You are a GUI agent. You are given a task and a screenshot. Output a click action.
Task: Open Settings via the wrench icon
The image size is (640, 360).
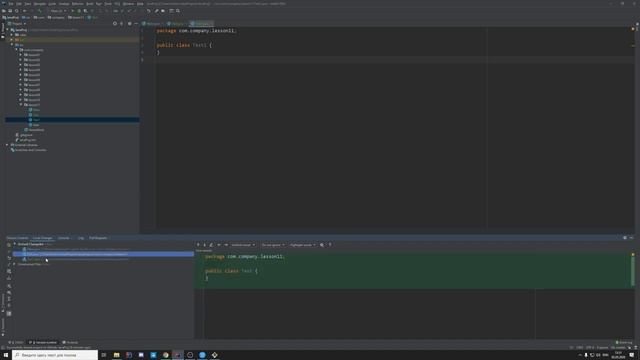156,11
